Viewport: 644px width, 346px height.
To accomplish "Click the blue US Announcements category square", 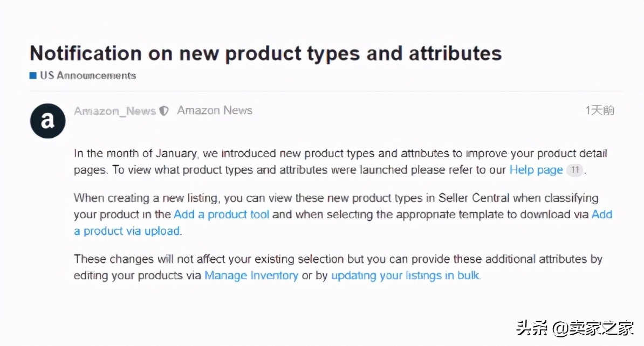I will (33, 75).
